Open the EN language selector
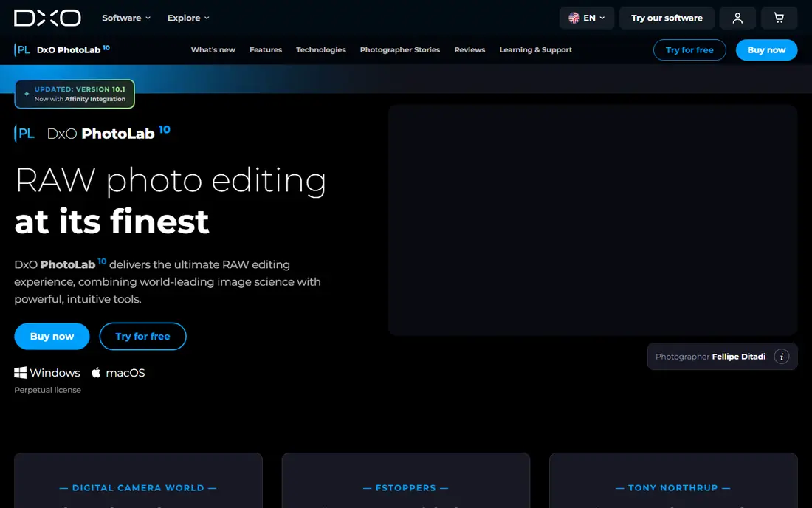Viewport: 812px width, 508px height. tap(587, 18)
